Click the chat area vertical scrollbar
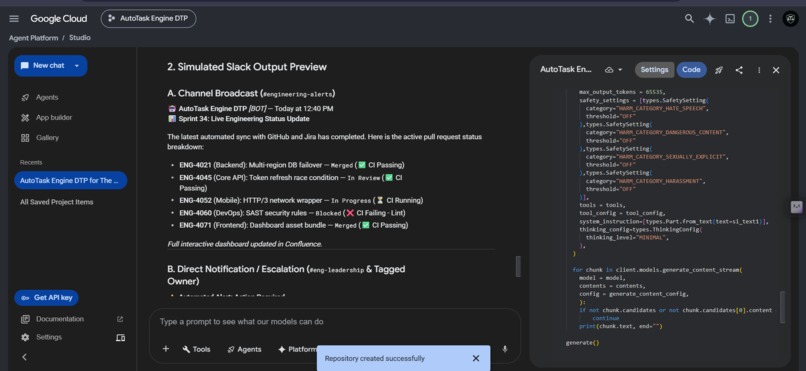The width and height of the screenshot is (806, 371). pyautogui.click(x=518, y=266)
